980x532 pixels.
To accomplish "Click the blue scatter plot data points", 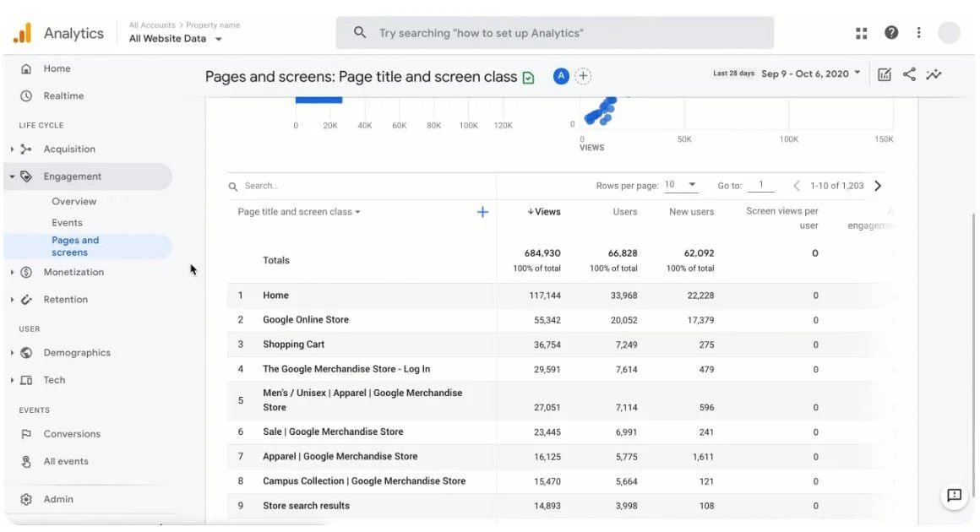I will click(x=601, y=111).
